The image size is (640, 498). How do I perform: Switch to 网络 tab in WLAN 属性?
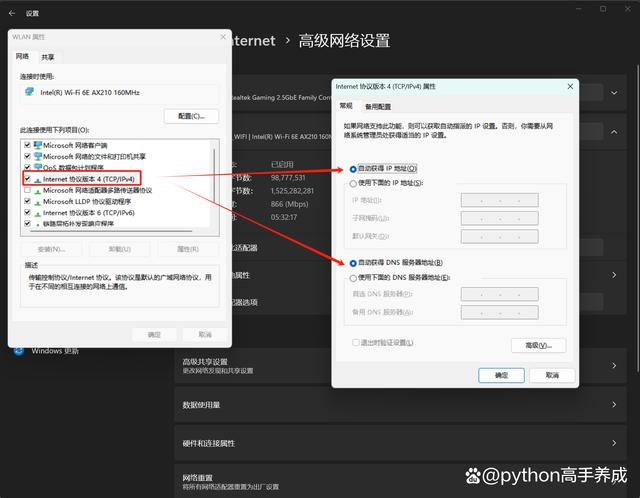coord(22,56)
